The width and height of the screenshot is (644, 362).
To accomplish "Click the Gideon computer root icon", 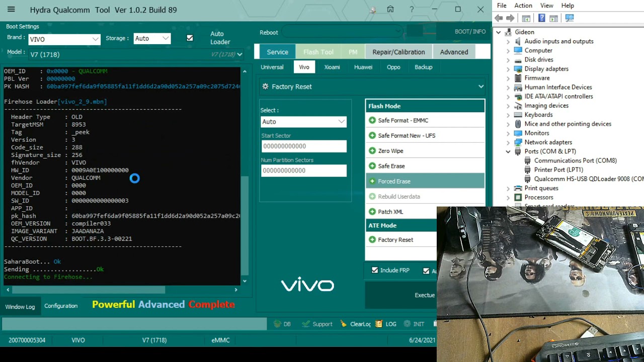I will [x=508, y=32].
